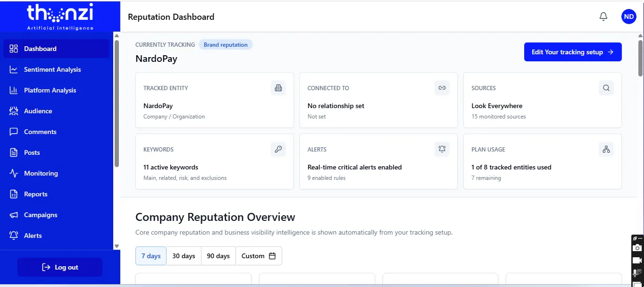
Task: Click the sidebar scrollbar thumb
Action: pos(117,103)
